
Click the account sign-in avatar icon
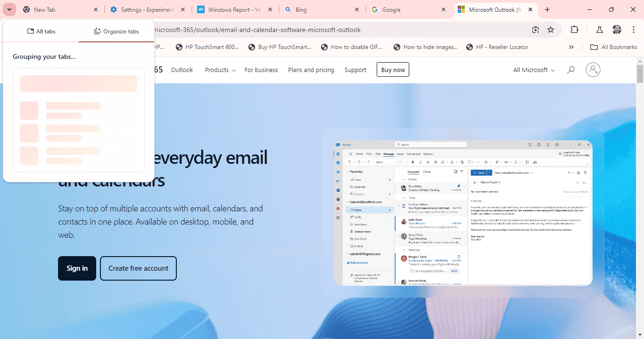(593, 70)
